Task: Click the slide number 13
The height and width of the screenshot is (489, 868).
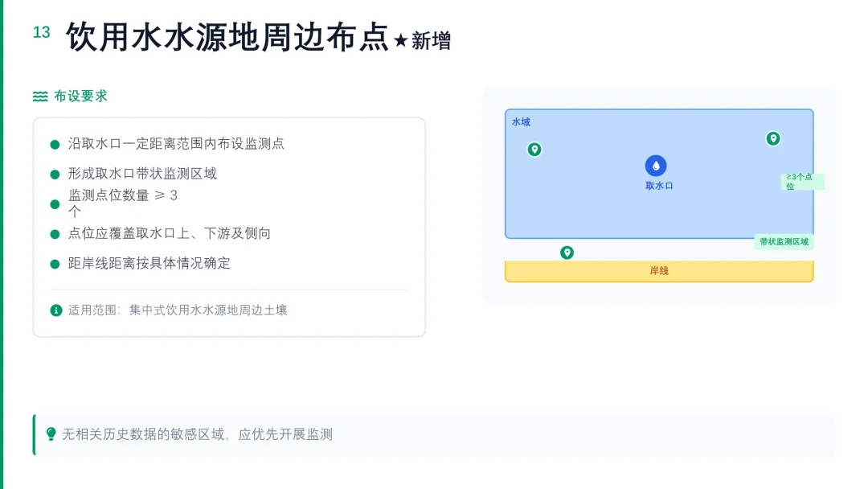Action: (x=42, y=33)
